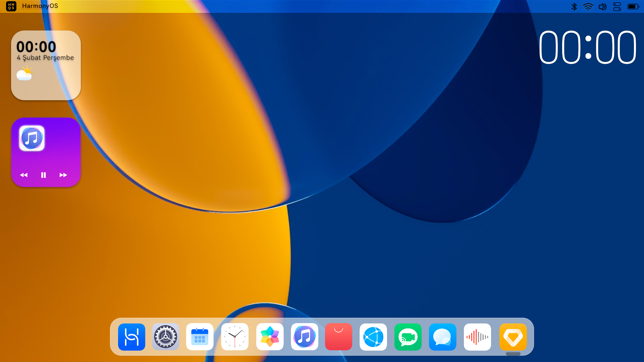Launch the Browser globe icon
Viewport: 644px width, 362px height.
(373, 337)
